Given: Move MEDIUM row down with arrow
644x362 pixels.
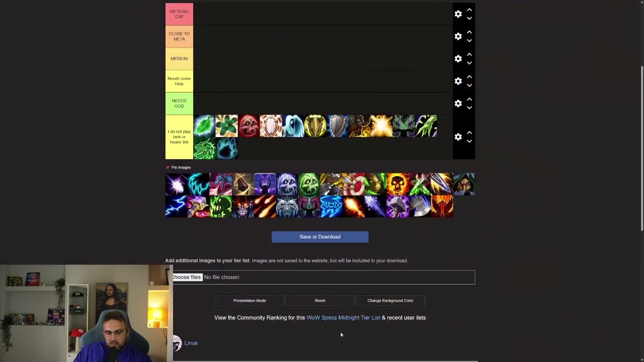Looking at the screenshot, I should 469,63.
